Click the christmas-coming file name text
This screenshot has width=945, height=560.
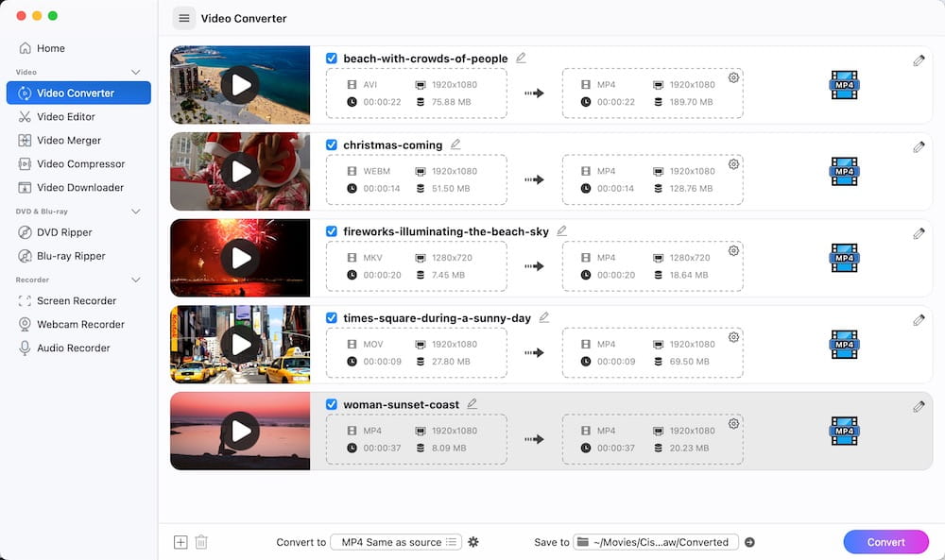pyautogui.click(x=393, y=145)
